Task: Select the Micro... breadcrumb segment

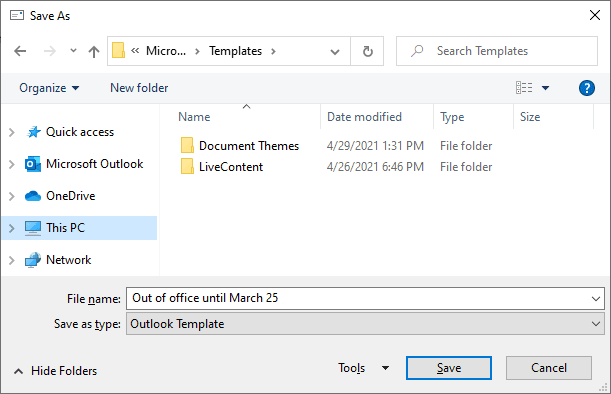Action: [166, 51]
